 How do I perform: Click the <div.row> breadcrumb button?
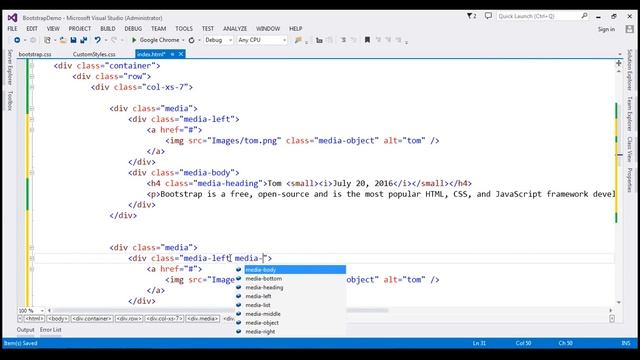129,318
